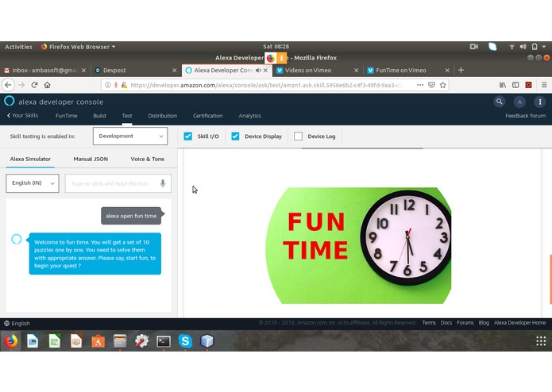The width and height of the screenshot is (552, 392).
Task: Open the settings tool icon in dock
Action: click(x=141, y=341)
